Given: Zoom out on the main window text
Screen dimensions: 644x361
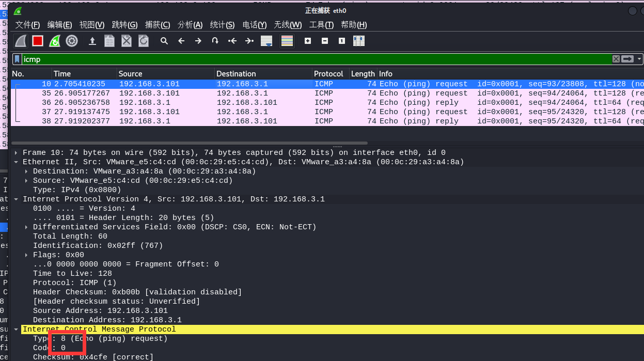Looking at the screenshot, I should point(325,41).
